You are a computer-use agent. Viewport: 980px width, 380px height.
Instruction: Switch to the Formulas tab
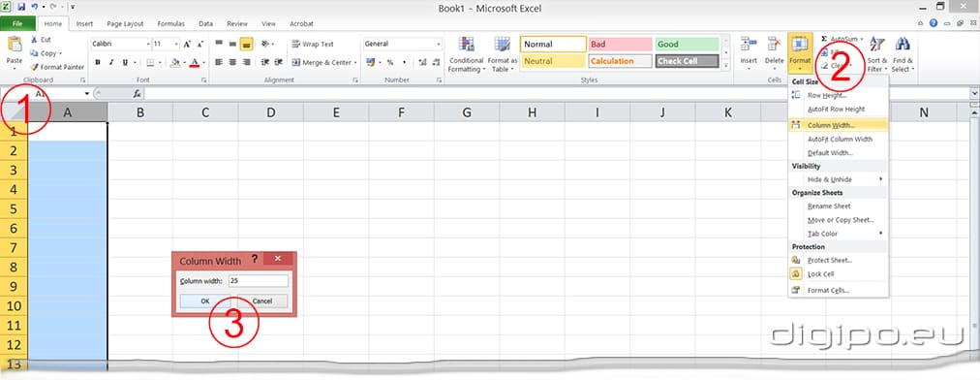(170, 24)
